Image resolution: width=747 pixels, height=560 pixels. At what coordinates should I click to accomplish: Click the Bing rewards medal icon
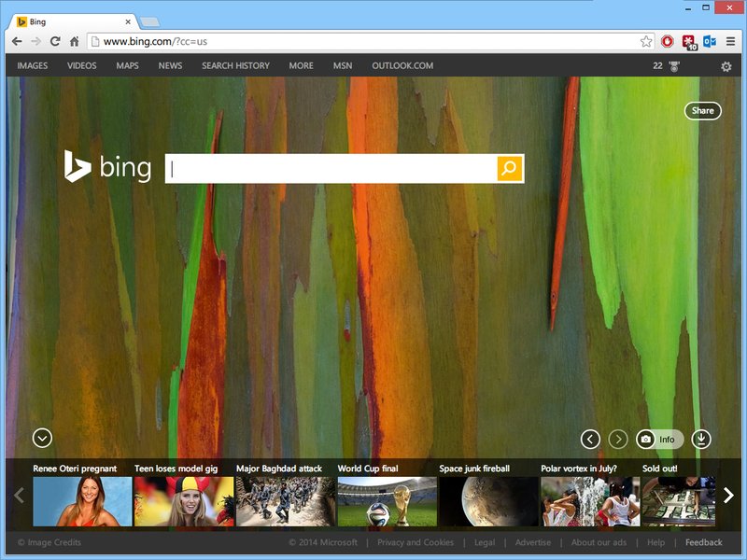tap(673, 66)
